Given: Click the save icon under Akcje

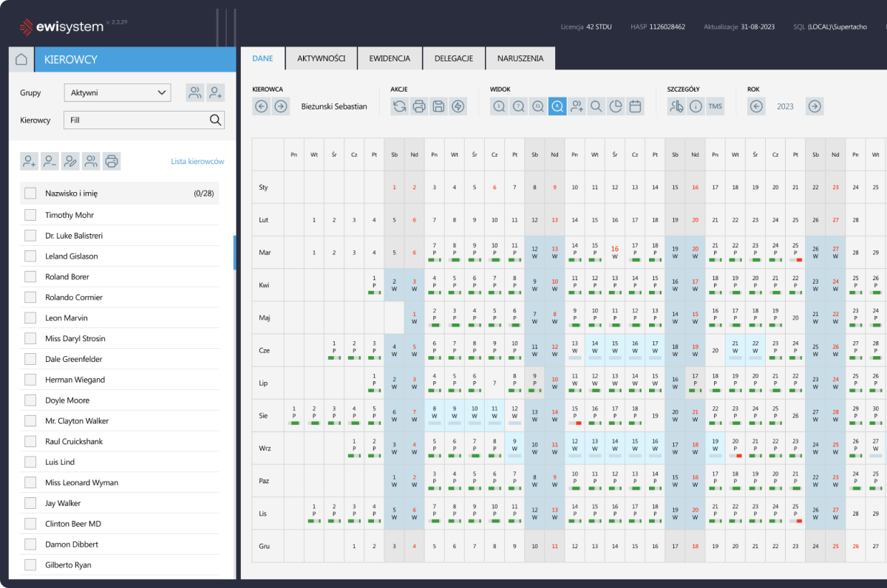Looking at the screenshot, I should pyautogui.click(x=438, y=106).
